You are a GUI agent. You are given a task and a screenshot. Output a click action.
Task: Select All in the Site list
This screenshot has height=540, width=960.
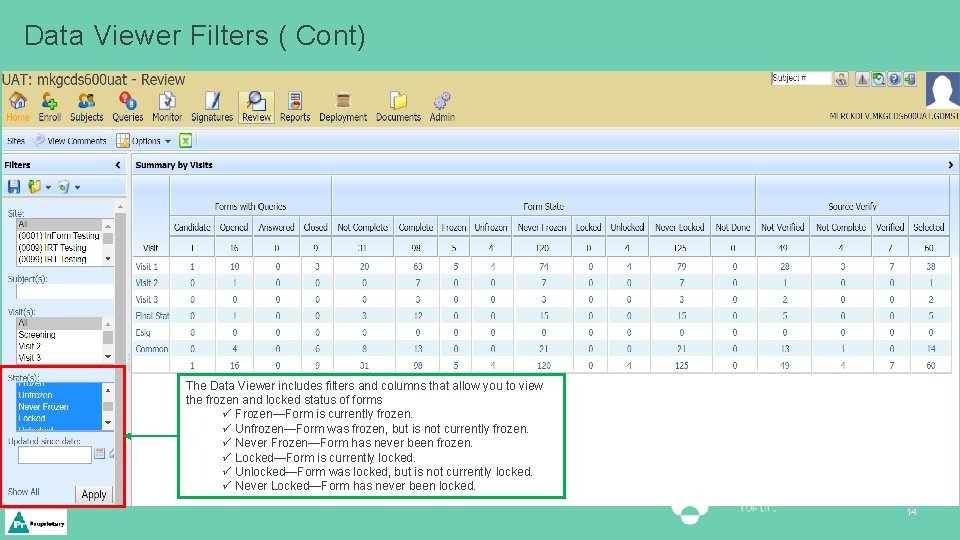tap(59, 224)
